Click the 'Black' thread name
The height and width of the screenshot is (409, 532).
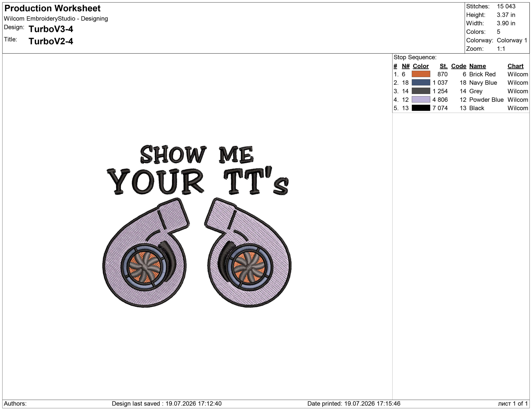(x=477, y=108)
